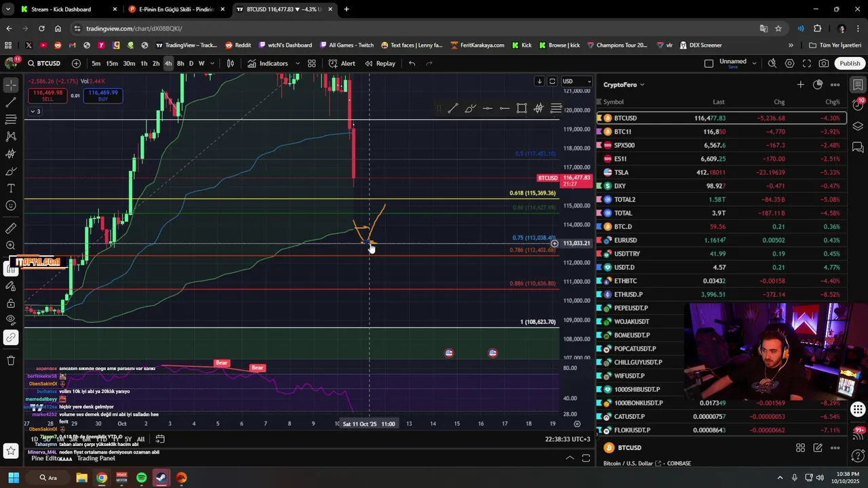Open the USD currency dropdown on price scale
Image resolution: width=868 pixels, height=488 pixels.
coord(576,81)
